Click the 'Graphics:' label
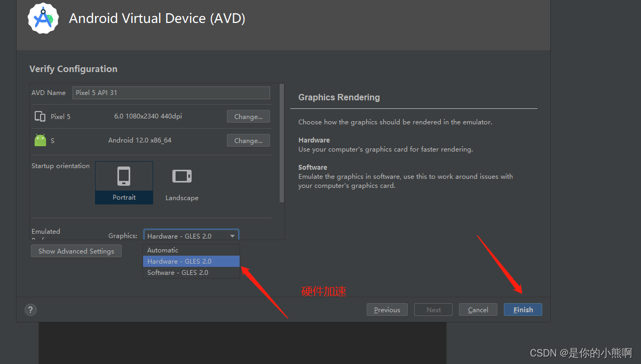The image size is (641, 364). click(123, 235)
